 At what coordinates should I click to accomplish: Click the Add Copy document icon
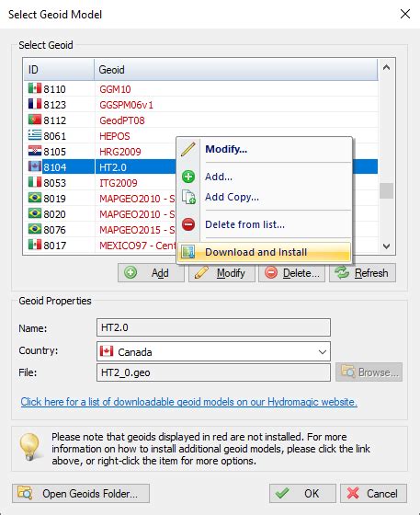tap(188, 197)
